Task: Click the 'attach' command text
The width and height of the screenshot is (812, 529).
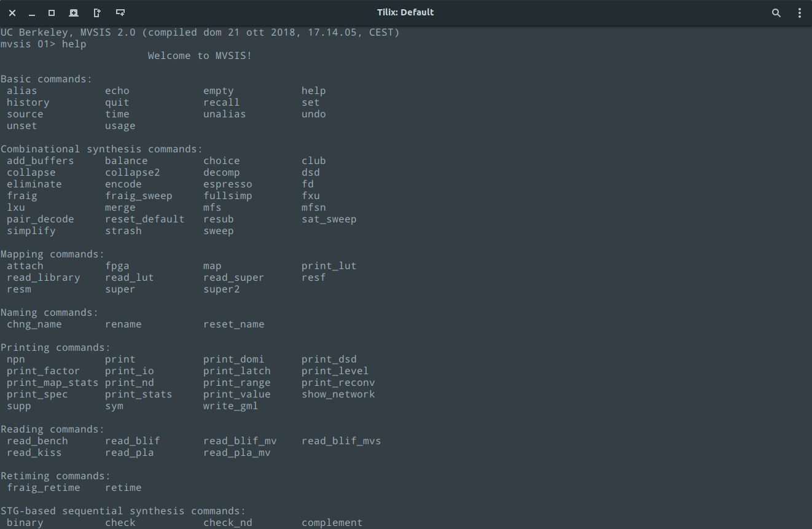Action: pos(25,266)
